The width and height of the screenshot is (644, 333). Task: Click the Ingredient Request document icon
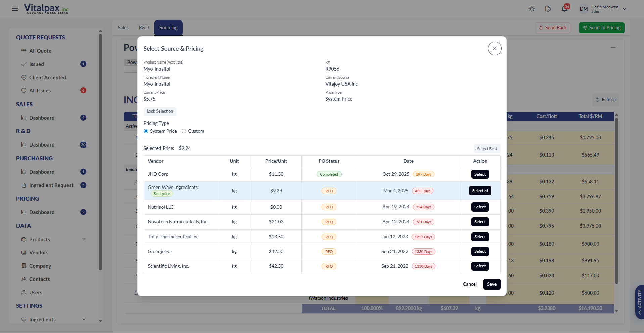[x=24, y=185]
